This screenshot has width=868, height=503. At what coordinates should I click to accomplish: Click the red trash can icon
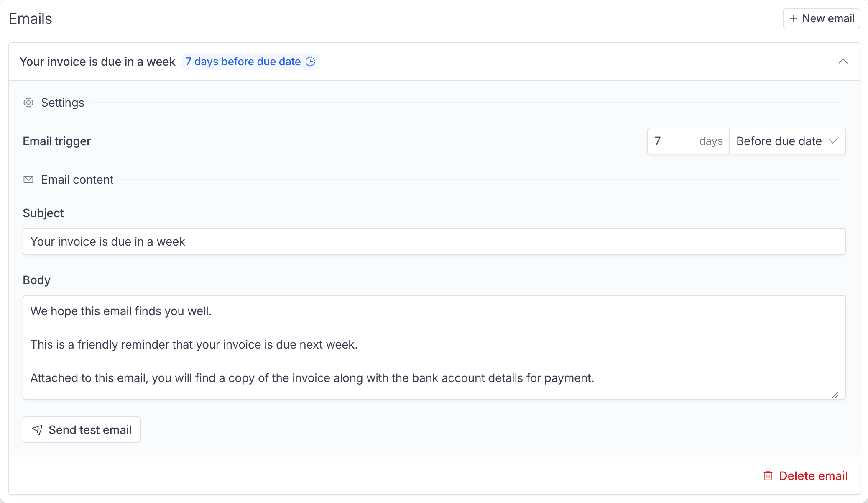(768, 476)
